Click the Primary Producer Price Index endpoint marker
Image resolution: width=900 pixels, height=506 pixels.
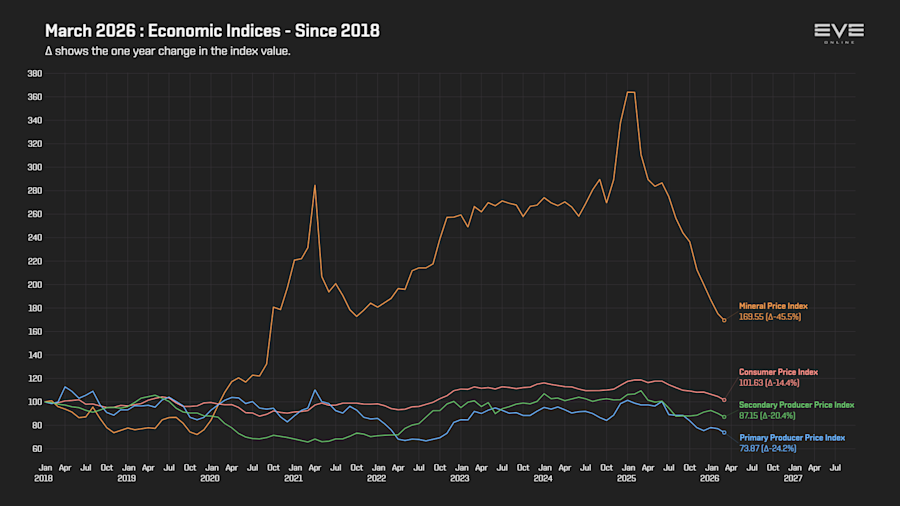point(724,433)
